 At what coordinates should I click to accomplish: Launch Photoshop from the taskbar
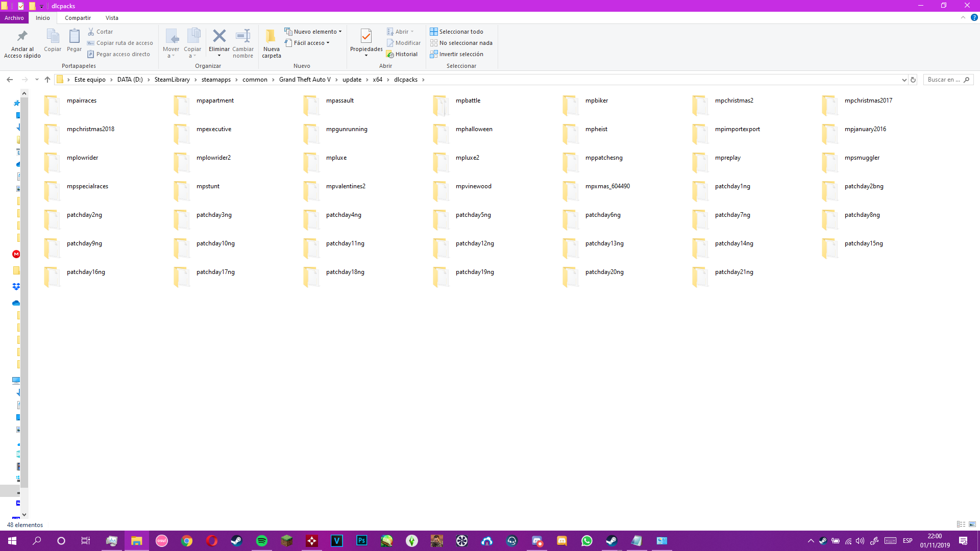(362, 541)
